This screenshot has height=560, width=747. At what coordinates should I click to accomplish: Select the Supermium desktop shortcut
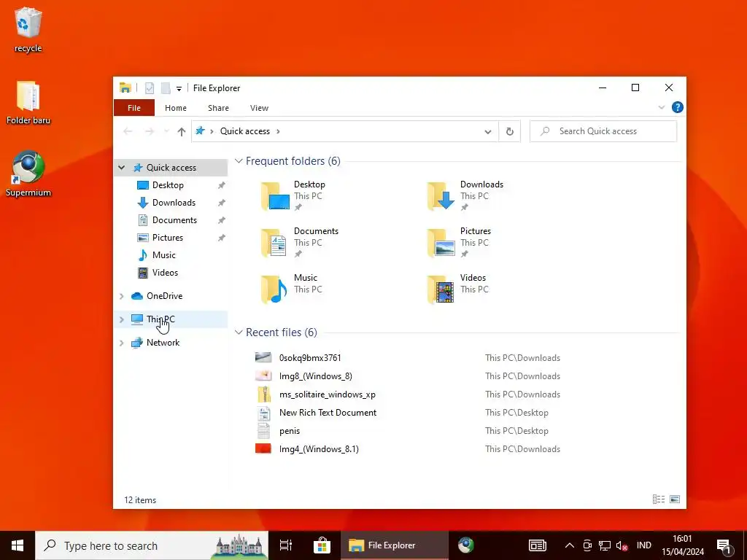click(28, 174)
